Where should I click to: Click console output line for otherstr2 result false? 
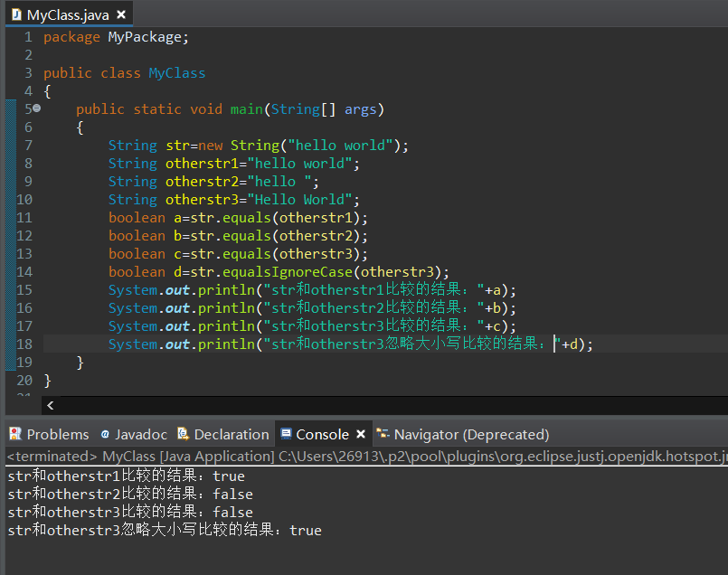coord(130,494)
